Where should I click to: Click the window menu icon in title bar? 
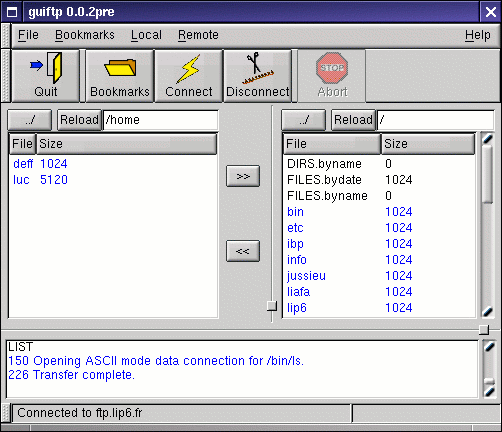[x=12, y=12]
